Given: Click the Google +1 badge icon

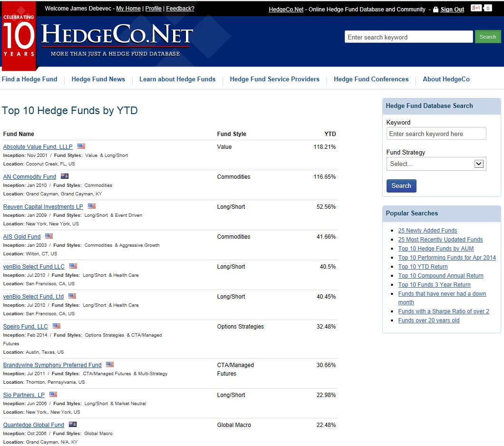Looking at the screenshot, I should tap(476, 8).
